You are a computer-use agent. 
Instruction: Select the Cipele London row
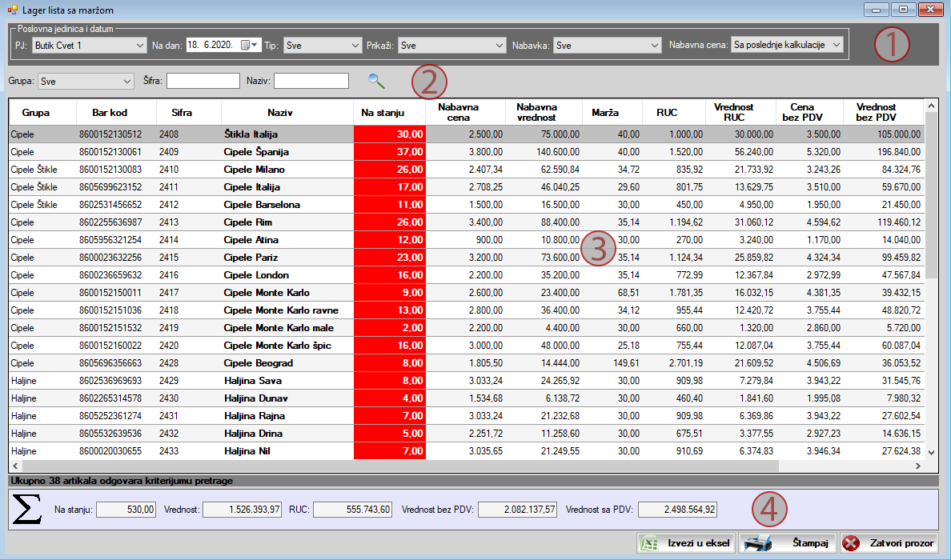point(467,274)
